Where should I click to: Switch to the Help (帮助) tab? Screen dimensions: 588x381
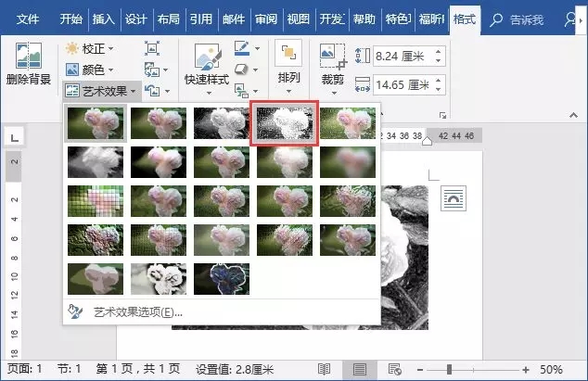(364, 19)
